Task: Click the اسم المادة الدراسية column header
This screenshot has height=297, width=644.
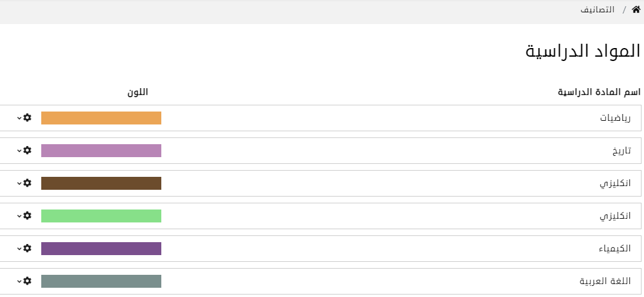Action: 598,92
